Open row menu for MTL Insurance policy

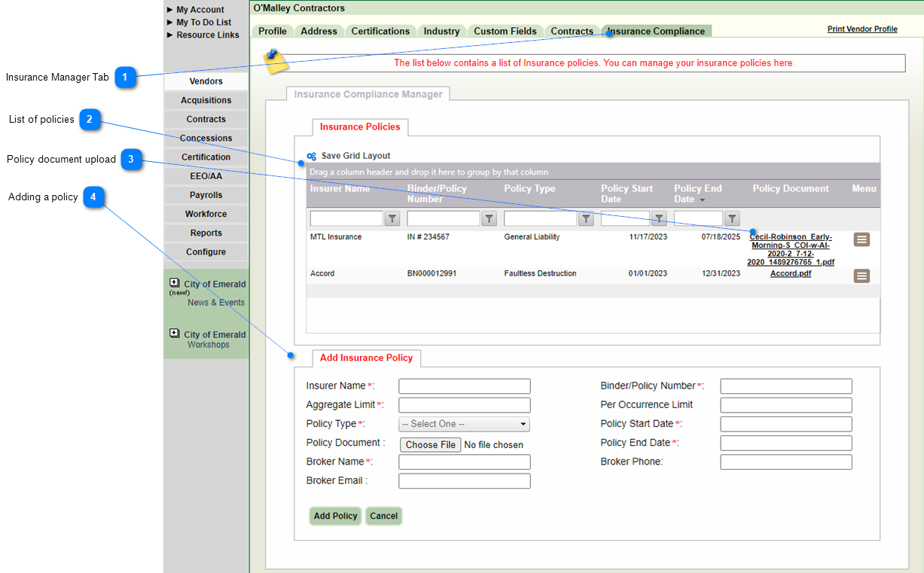[x=861, y=239]
